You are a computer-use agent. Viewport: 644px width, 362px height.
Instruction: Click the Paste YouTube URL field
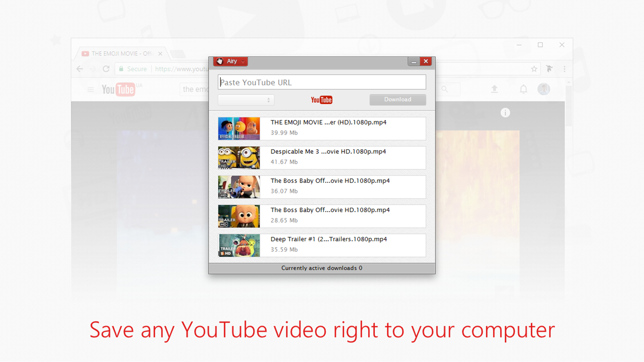(x=322, y=82)
